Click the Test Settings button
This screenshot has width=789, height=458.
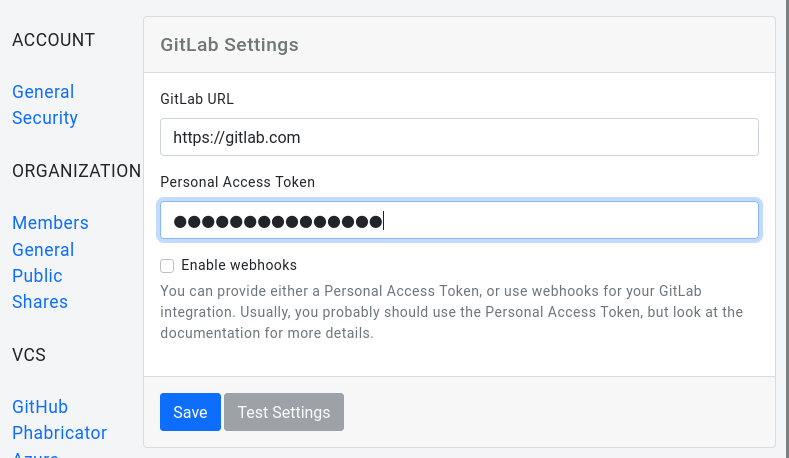pos(284,412)
